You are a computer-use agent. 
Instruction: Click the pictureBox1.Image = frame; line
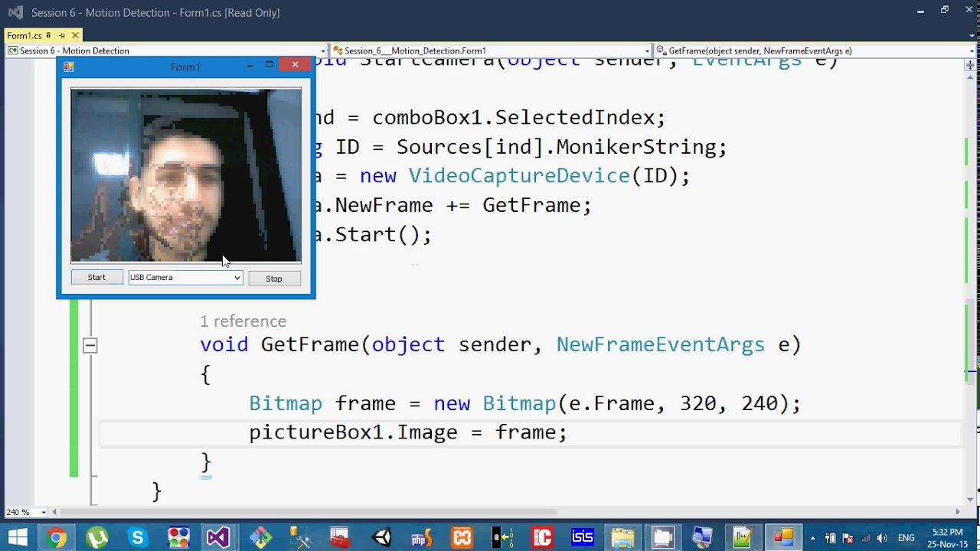pyautogui.click(x=407, y=432)
